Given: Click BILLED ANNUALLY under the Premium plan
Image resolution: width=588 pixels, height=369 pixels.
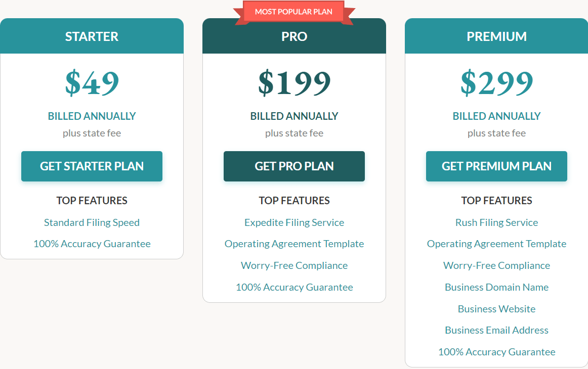Looking at the screenshot, I should (496, 116).
